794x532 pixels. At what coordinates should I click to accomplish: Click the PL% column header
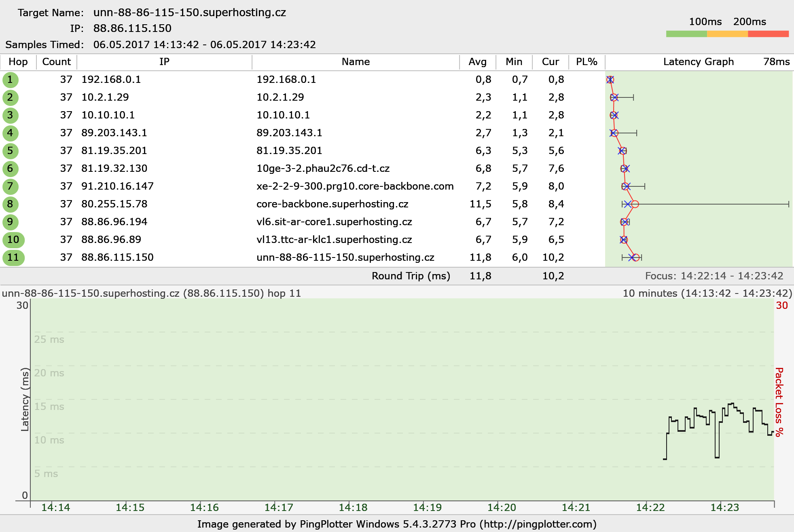pyautogui.click(x=587, y=62)
